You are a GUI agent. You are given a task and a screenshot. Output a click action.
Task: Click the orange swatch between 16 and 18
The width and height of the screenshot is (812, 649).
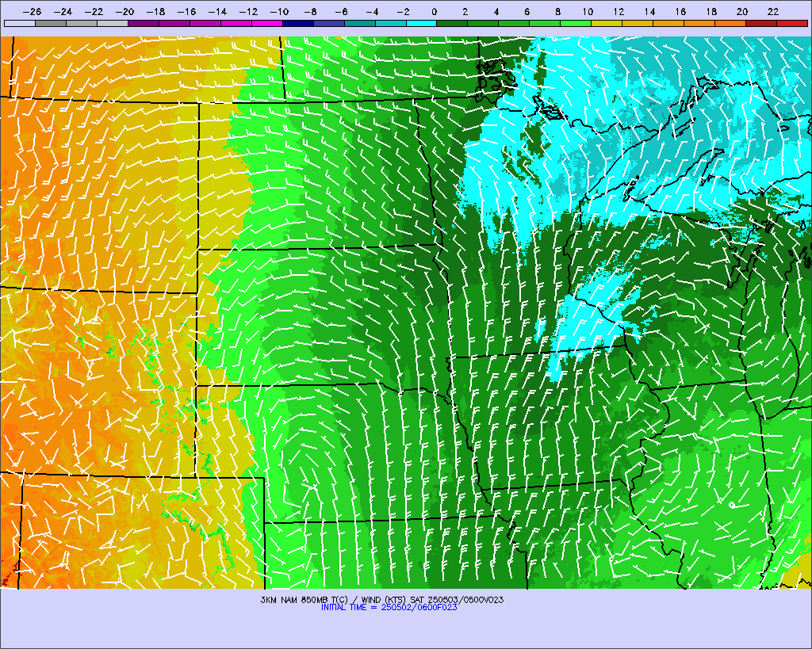[x=699, y=23]
